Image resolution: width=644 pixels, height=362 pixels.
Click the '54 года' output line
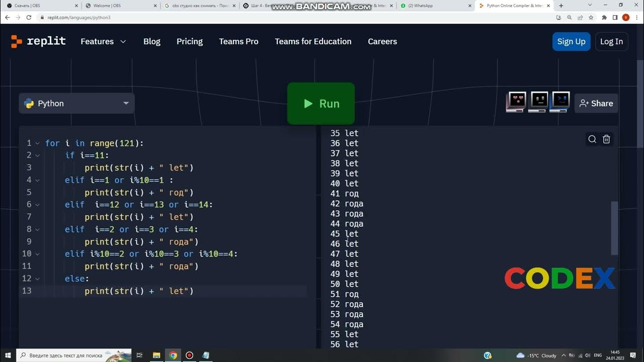[347, 324]
